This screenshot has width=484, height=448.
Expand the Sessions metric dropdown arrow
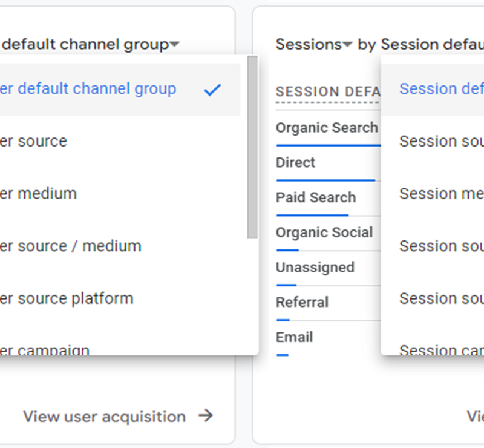pyautogui.click(x=347, y=44)
